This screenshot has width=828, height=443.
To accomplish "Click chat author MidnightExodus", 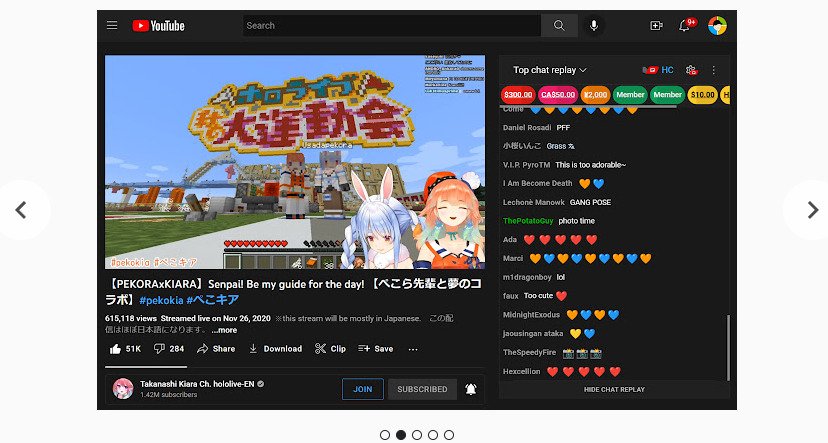I will (x=531, y=315).
